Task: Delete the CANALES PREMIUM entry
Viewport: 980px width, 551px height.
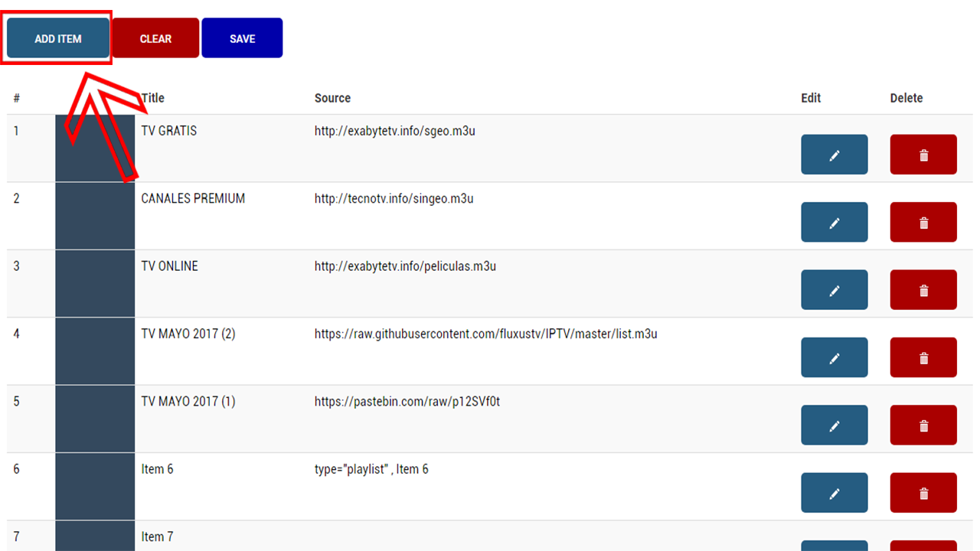Action: tap(923, 222)
